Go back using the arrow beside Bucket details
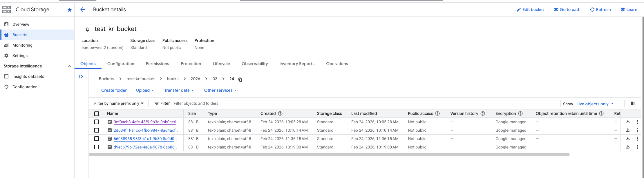Image resolution: width=644 pixels, height=178 pixels. 83,10
